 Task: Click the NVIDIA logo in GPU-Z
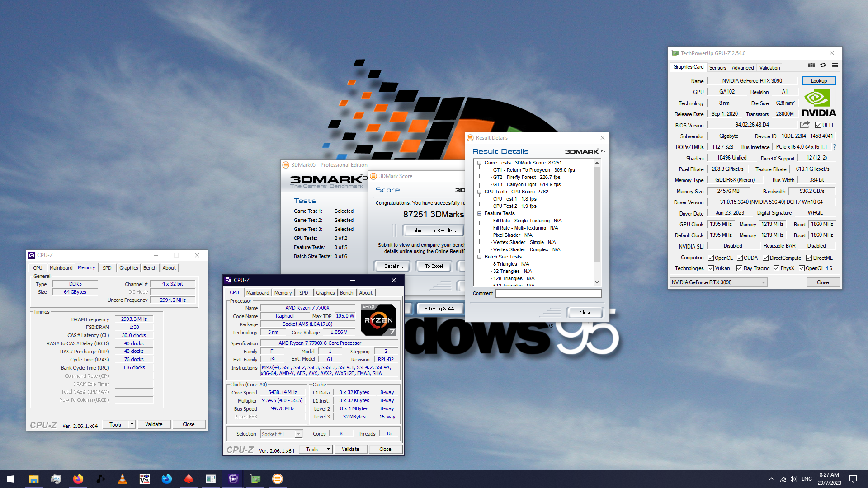pos(819,103)
